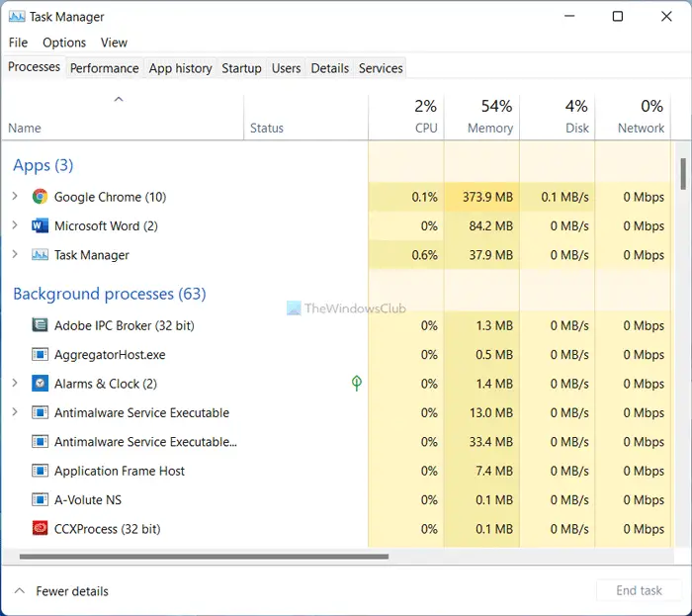Expand the Google Chrome process group
The width and height of the screenshot is (692, 616).
(15, 196)
